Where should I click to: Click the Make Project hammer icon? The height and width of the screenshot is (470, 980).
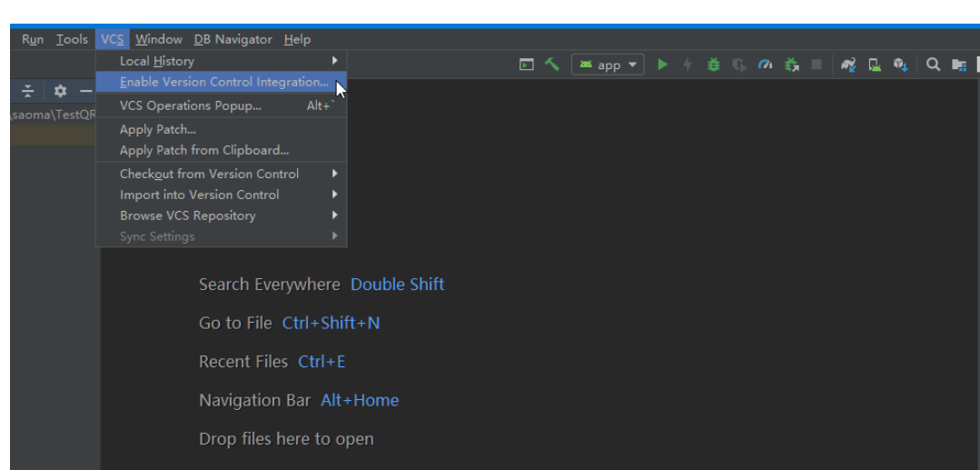pyautogui.click(x=552, y=64)
